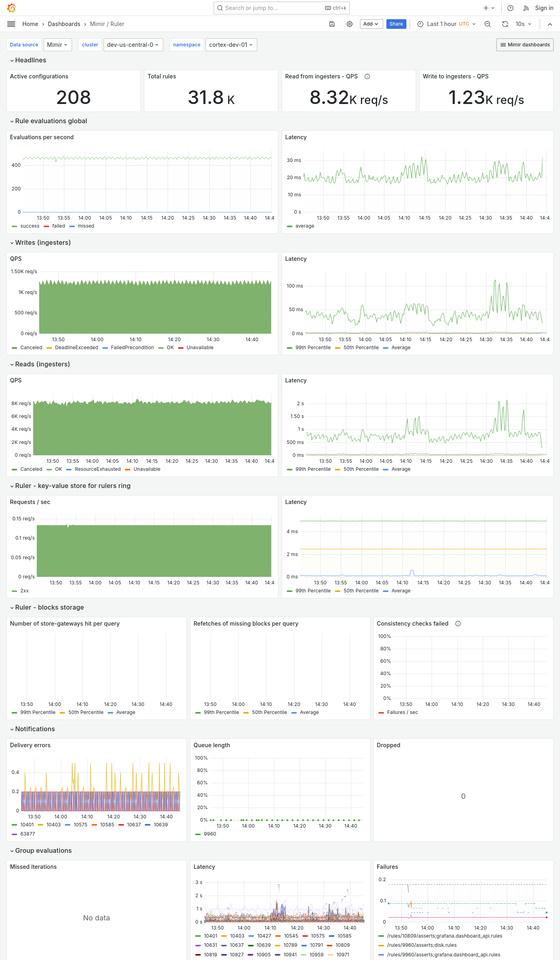
Task: Click the search magnifier icon
Action: pyautogui.click(x=220, y=8)
